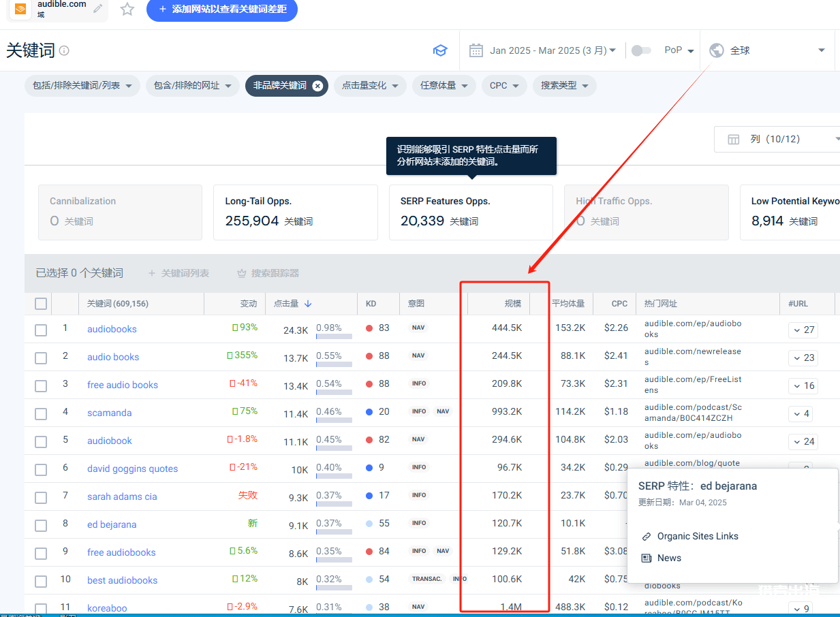Screen dimensions: 840x617
Task: Click the info icon next to 关键词 title
Action: point(64,50)
